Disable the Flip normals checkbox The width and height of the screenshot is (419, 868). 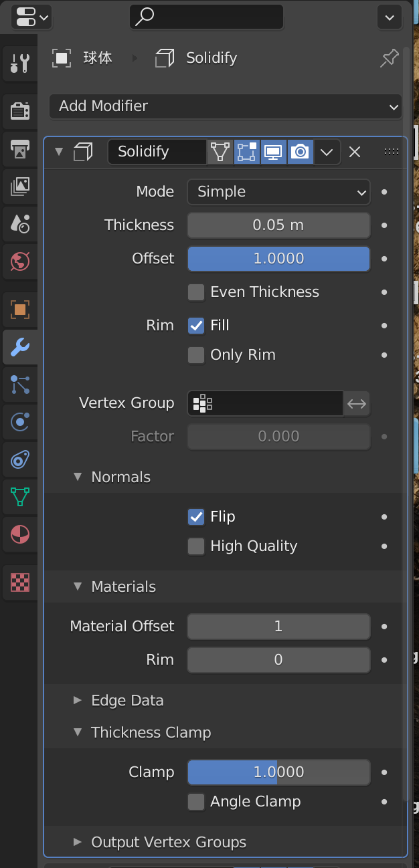tap(196, 517)
